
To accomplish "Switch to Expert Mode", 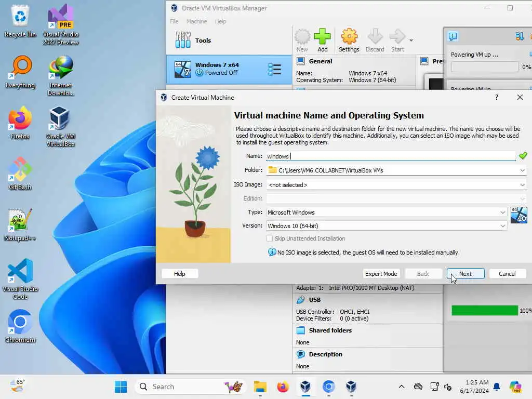I will pyautogui.click(x=381, y=274).
